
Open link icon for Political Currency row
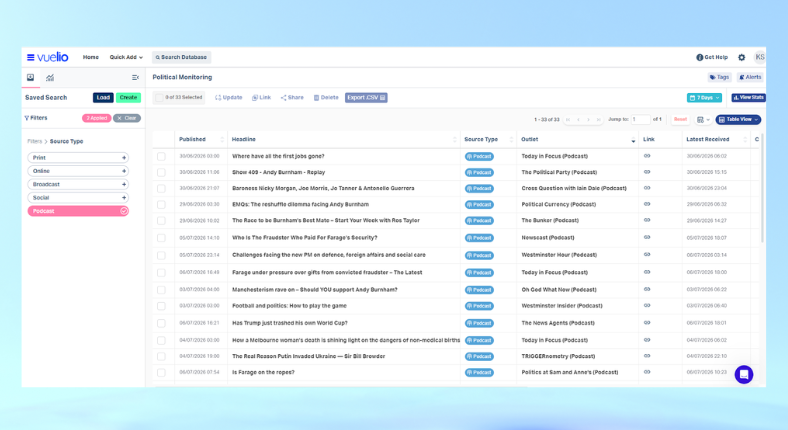tap(647, 204)
